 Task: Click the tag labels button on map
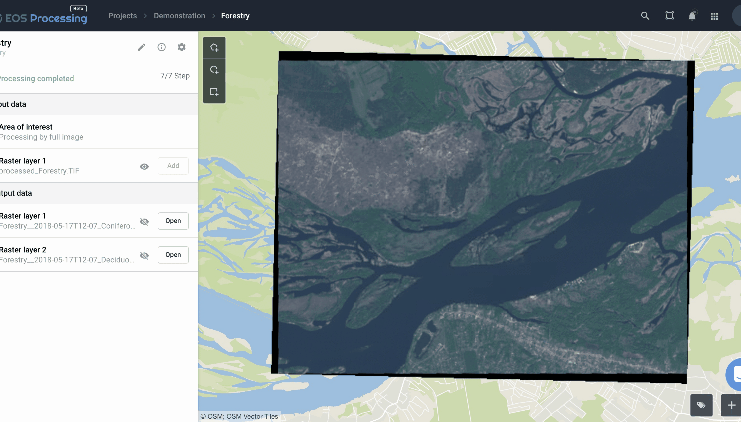point(702,405)
